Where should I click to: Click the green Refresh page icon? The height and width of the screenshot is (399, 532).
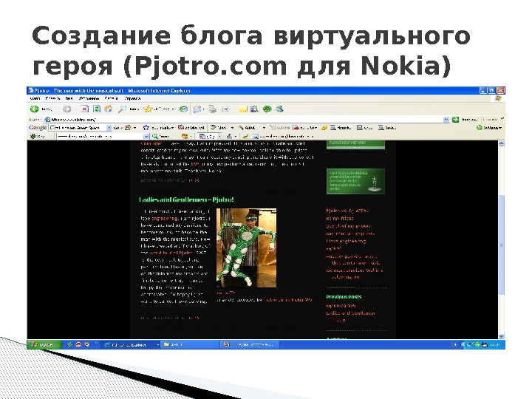tap(97, 109)
